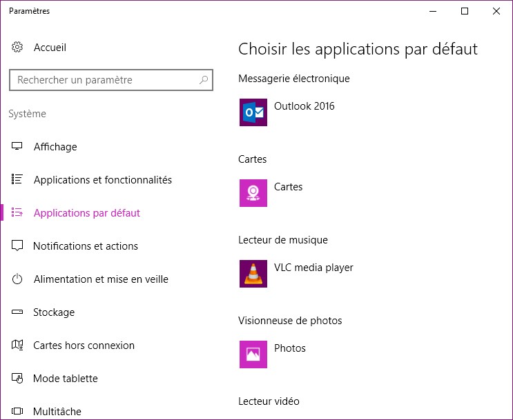Screen dimensions: 513x420
Task: Choose the Photos default photo viewer
Action: click(x=289, y=349)
